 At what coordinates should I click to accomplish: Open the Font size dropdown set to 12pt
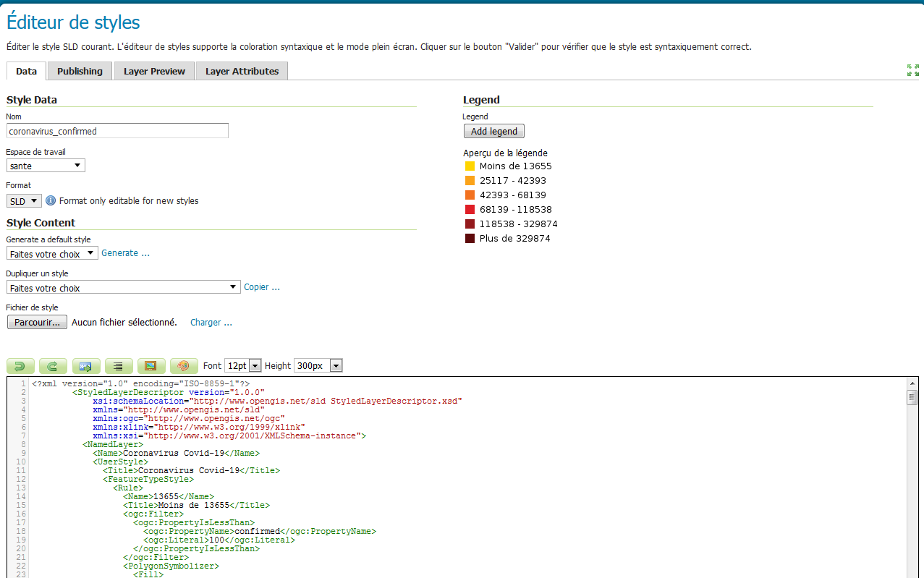(242, 366)
